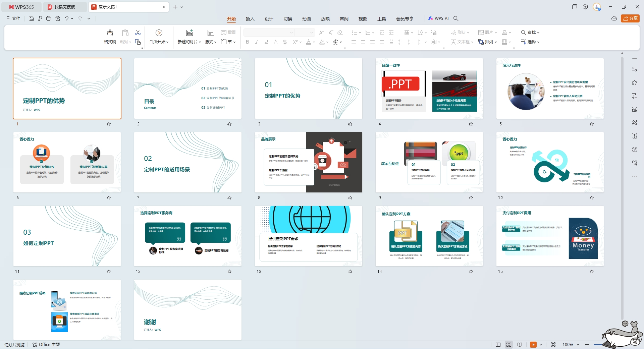Click the star icon in the right sidebar

click(x=634, y=82)
